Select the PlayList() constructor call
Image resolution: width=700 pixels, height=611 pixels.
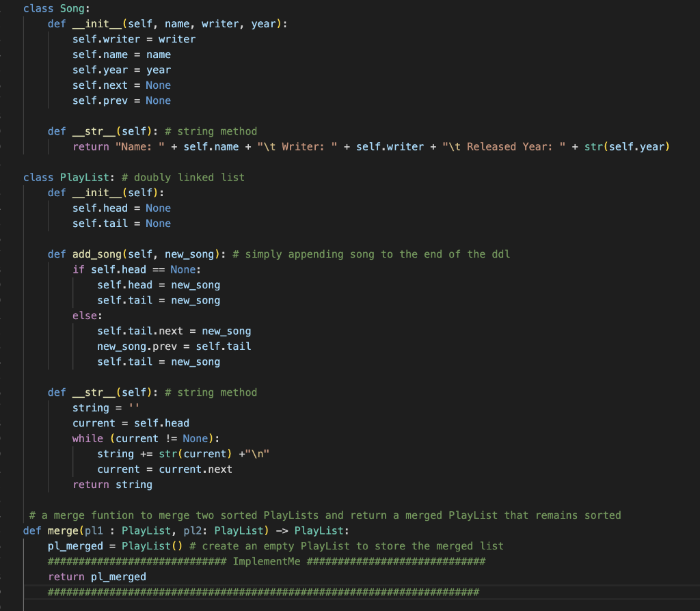click(151, 545)
